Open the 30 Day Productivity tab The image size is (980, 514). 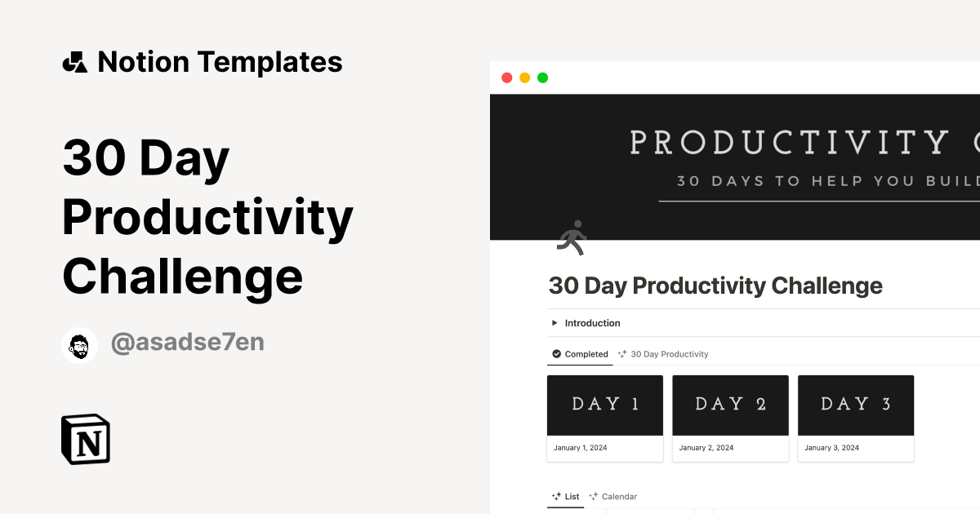667,354
